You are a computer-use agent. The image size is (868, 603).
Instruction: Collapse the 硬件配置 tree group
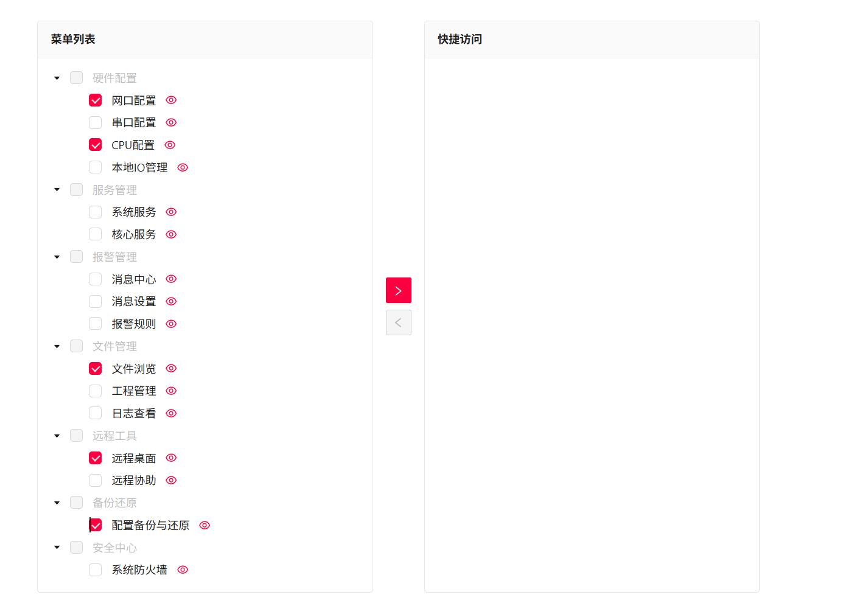point(57,78)
